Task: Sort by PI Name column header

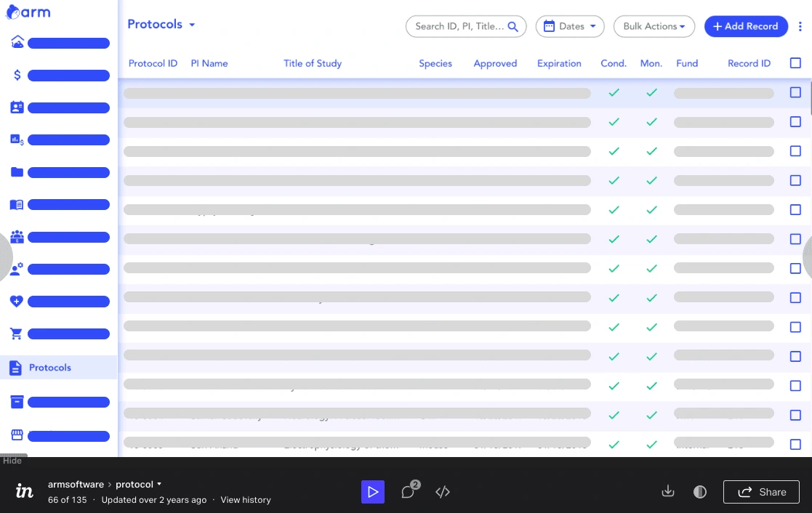Action: (209, 63)
